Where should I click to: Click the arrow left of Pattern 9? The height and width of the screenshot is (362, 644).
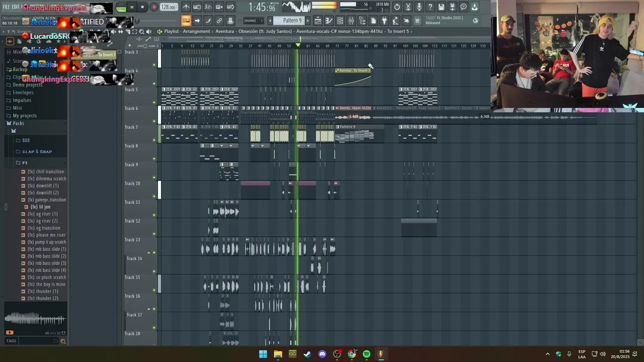click(x=270, y=21)
